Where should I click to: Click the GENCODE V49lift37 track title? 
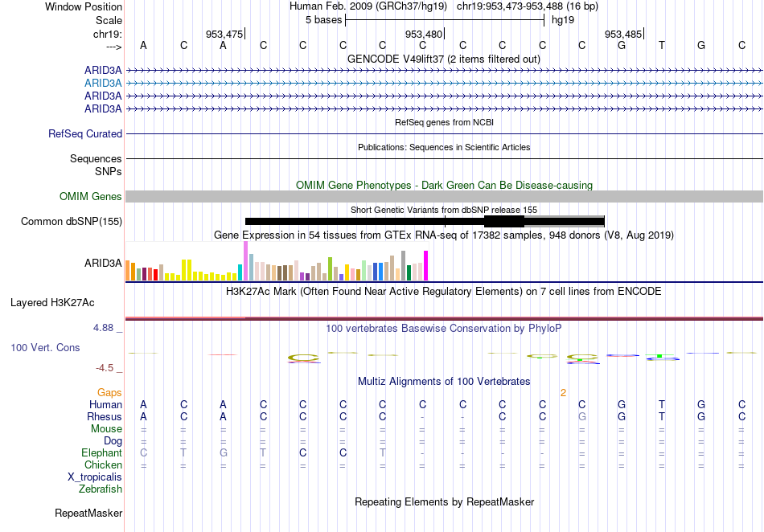click(443, 59)
